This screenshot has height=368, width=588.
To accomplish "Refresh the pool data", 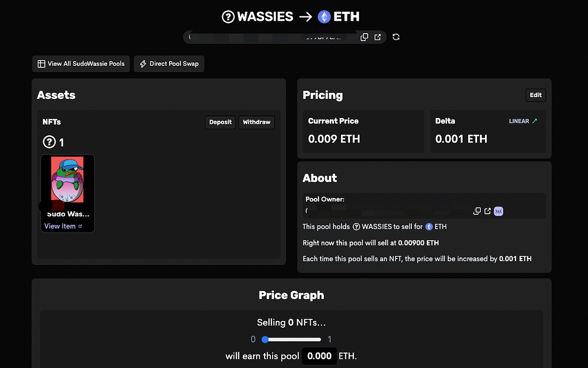I will [396, 37].
